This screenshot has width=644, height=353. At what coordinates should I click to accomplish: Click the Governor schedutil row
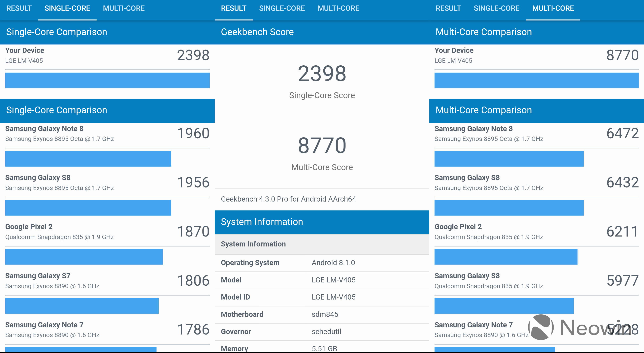click(x=322, y=332)
